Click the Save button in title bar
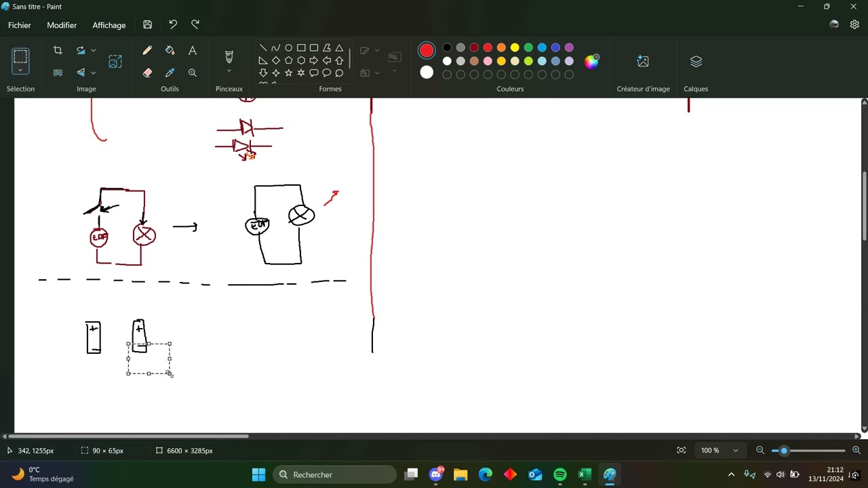 click(x=147, y=25)
